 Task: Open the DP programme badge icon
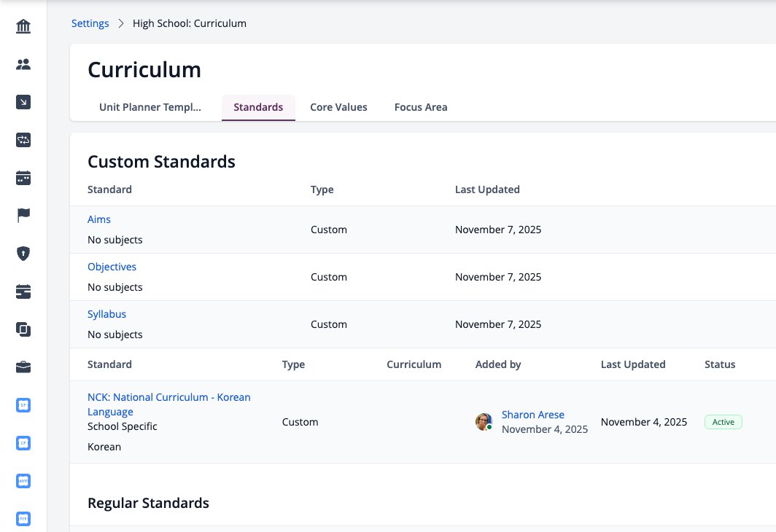point(23,405)
